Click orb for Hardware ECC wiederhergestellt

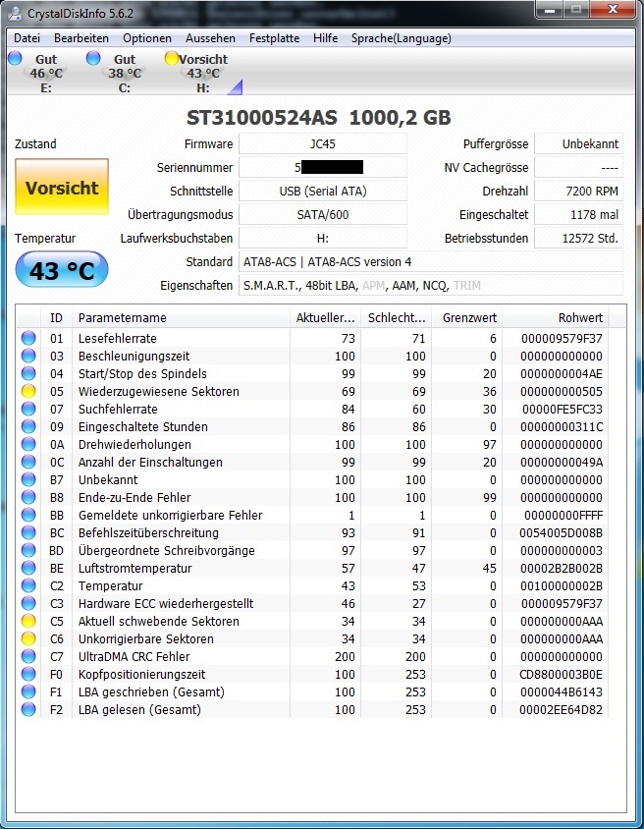[x=28, y=604]
